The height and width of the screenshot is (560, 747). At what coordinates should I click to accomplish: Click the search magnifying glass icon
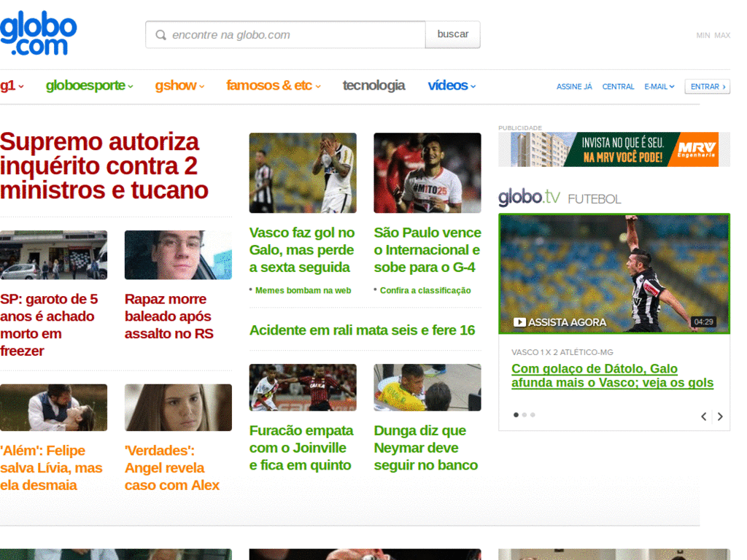160,34
